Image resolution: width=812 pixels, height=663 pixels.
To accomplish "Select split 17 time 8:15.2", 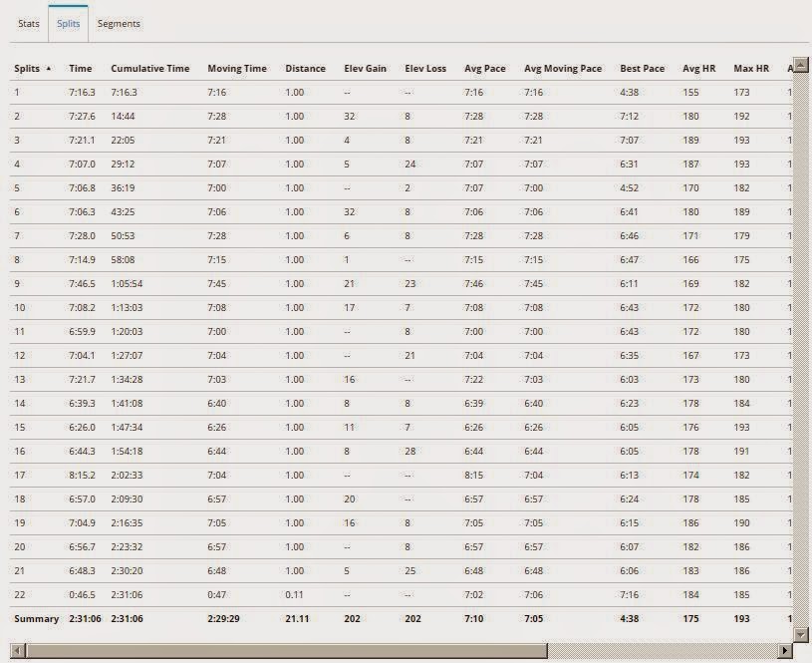I will point(82,475).
